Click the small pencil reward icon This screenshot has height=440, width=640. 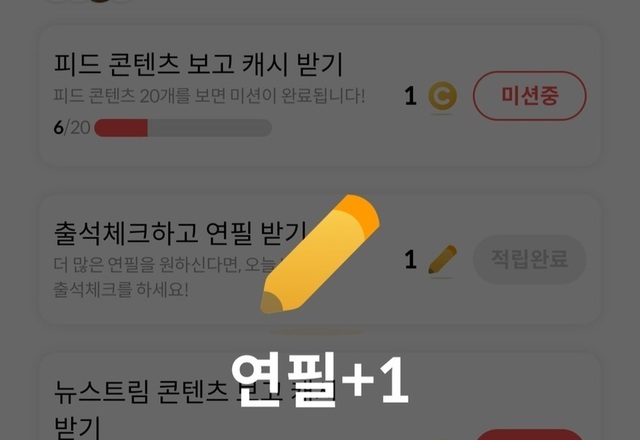442,259
